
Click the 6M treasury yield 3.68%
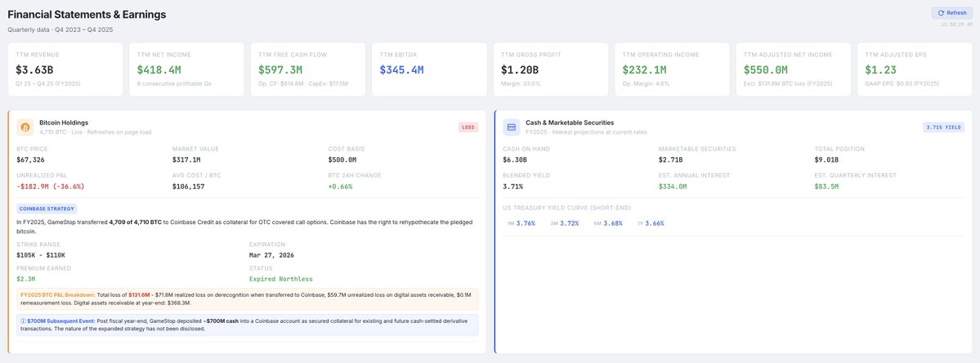[612, 223]
